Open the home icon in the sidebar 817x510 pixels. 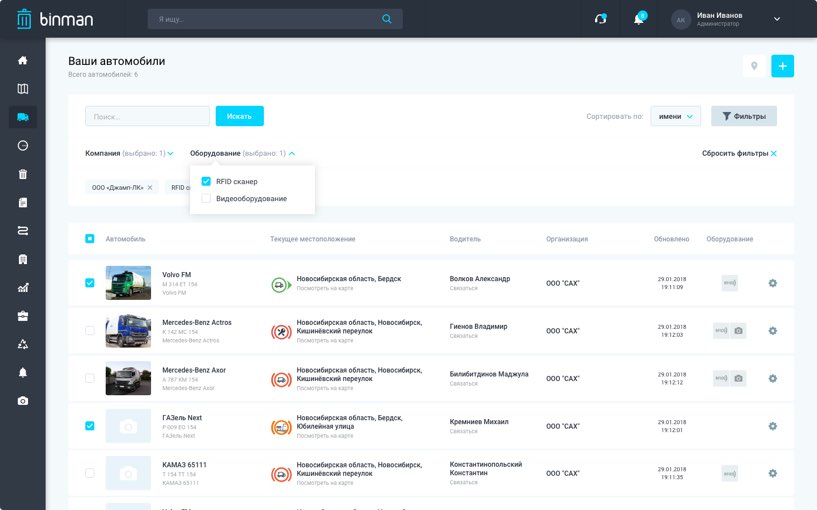coord(22,60)
